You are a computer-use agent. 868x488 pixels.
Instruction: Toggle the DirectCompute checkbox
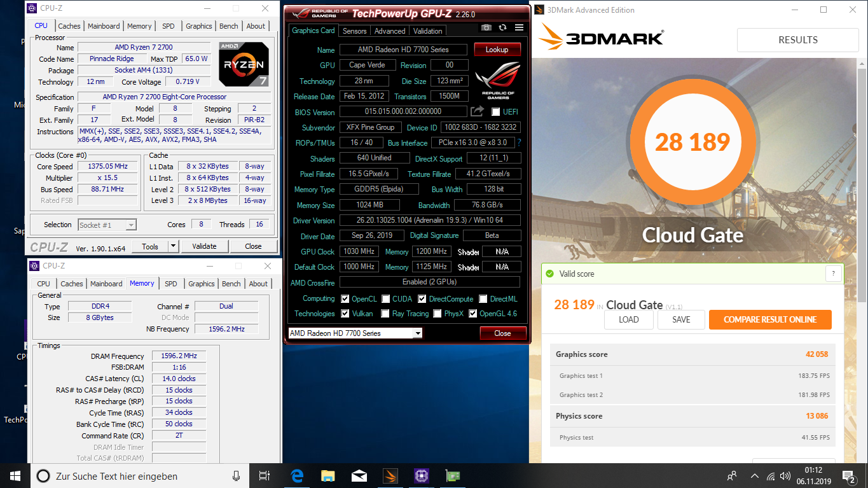pos(422,299)
